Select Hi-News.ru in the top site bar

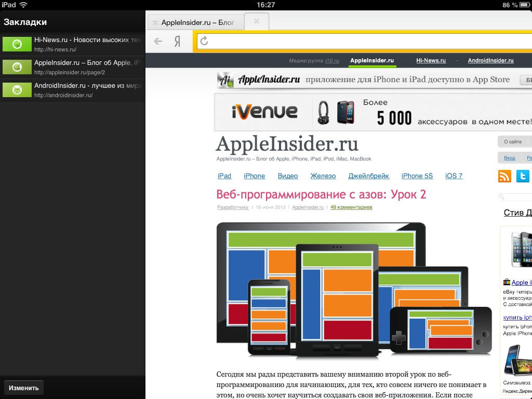tap(431, 60)
